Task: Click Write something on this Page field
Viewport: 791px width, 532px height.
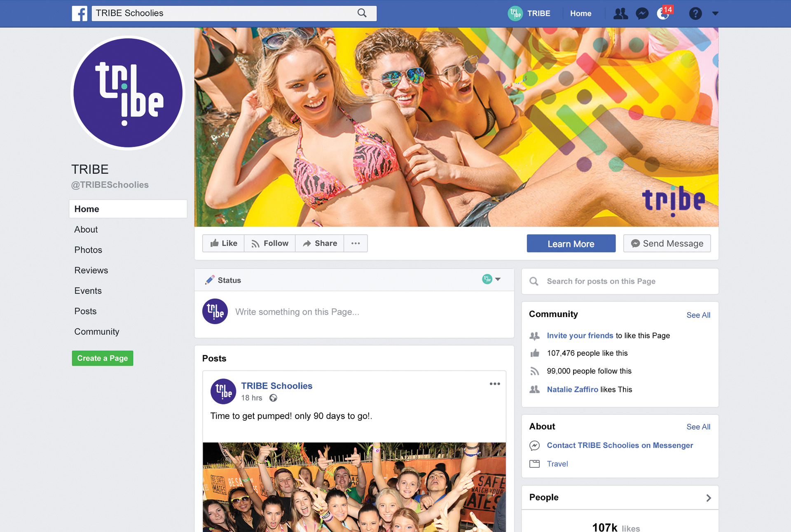Action: tap(297, 312)
